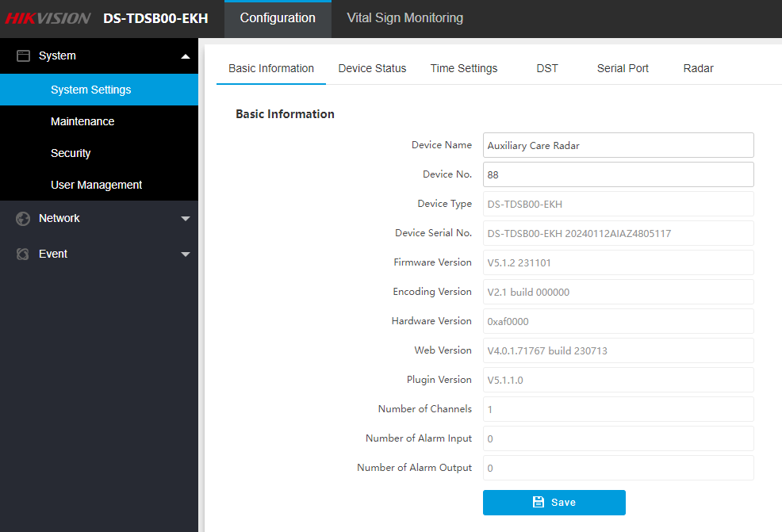This screenshot has width=782, height=532.
Task: Go to the DST tab
Action: pos(547,69)
